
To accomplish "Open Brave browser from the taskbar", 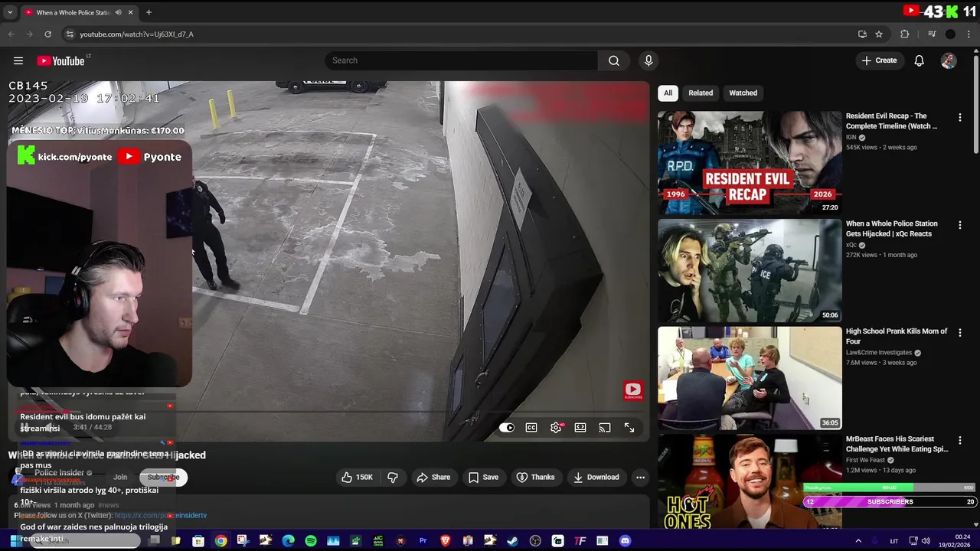I will pyautogui.click(x=445, y=541).
